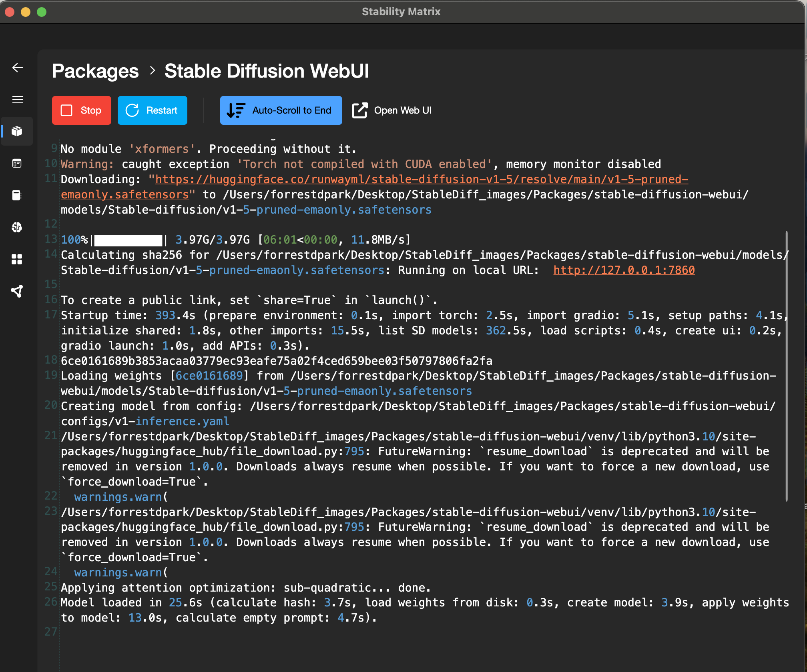This screenshot has height=672, width=807.
Task: Click 'Stable Diffusion WebUI' breadcrumb title
Action: point(267,71)
